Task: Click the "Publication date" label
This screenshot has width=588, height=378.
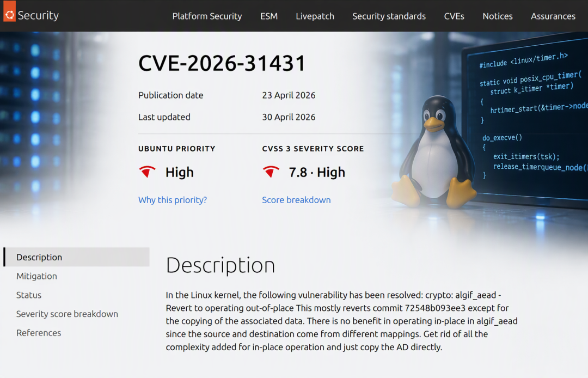Action: click(170, 95)
